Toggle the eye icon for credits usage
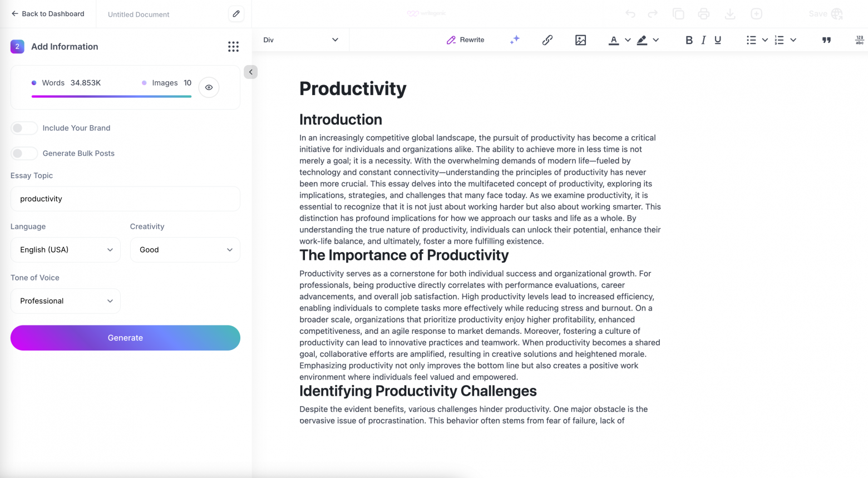 209,87
